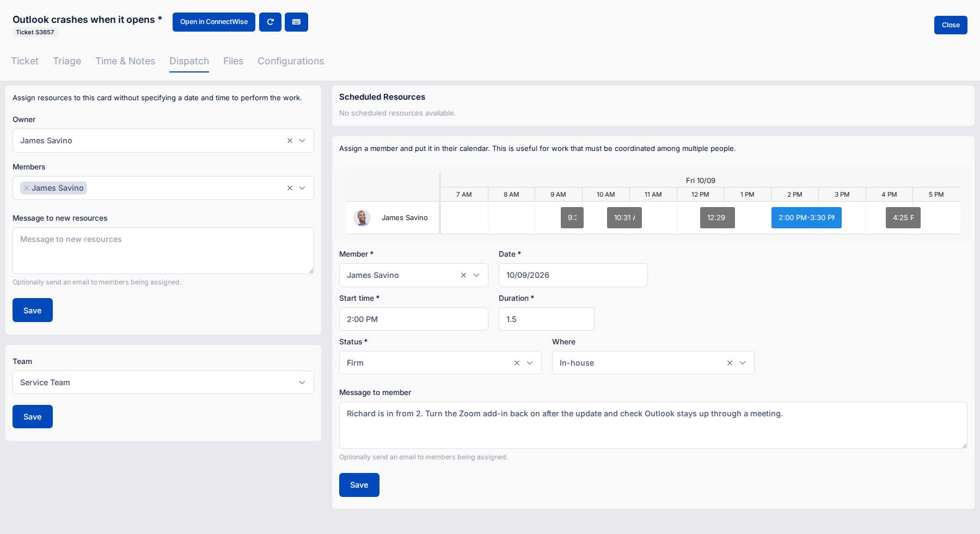Click the Ticket S3657 label
The height and width of the screenshot is (534, 980).
[35, 32]
